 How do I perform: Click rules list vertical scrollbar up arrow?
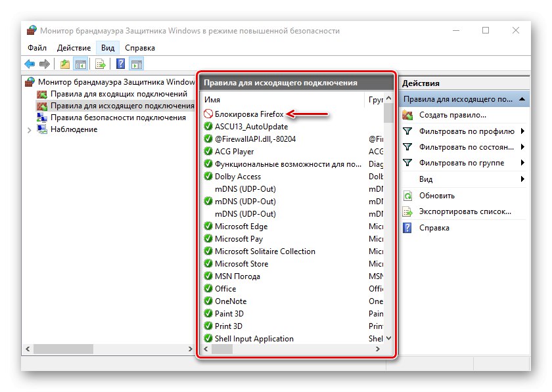tap(388, 98)
